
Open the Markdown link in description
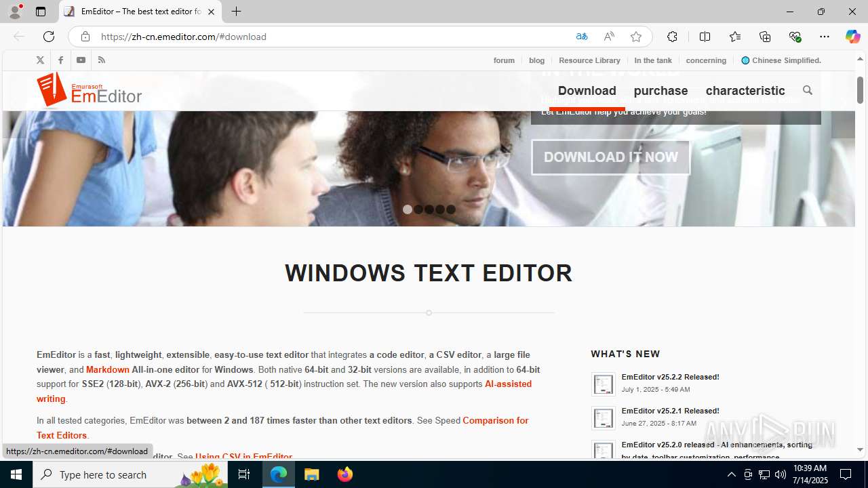pyautogui.click(x=108, y=369)
